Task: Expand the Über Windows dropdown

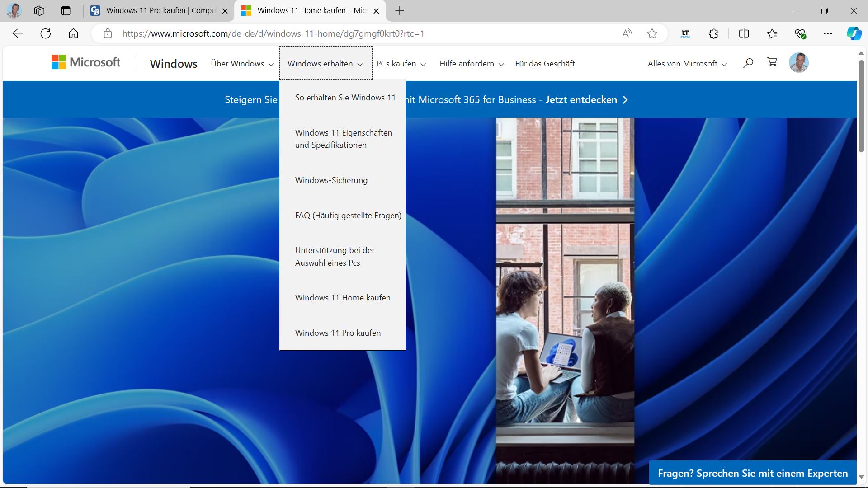Action: [x=242, y=64]
